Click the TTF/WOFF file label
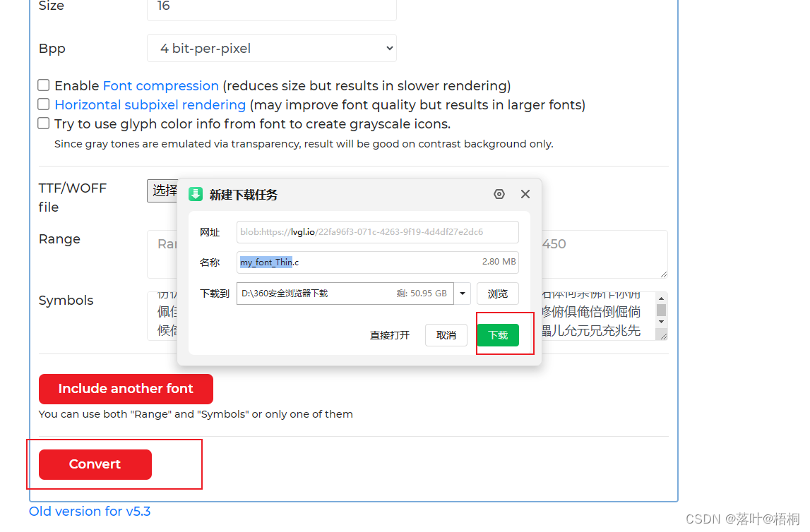 tap(72, 198)
